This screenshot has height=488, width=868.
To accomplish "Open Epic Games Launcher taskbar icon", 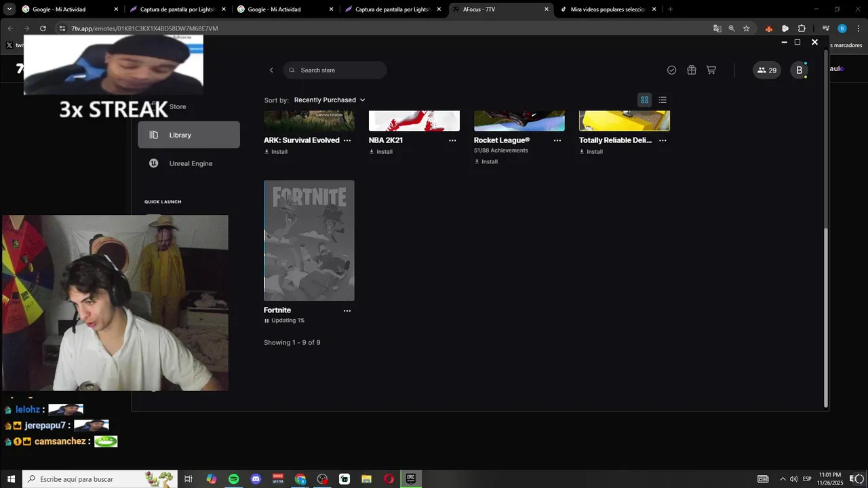I will pyautogui.click(x=411, y=479).
